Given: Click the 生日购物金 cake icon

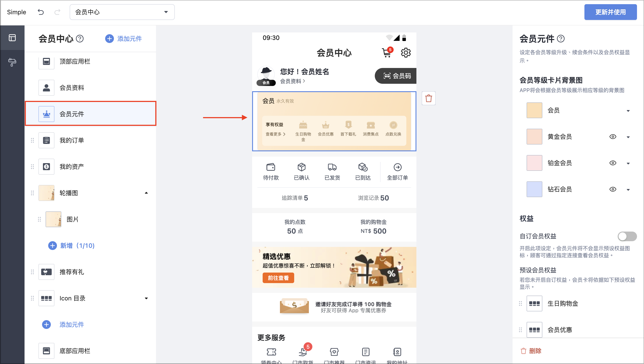Looking at the screenshot, I should click(303, 125).
